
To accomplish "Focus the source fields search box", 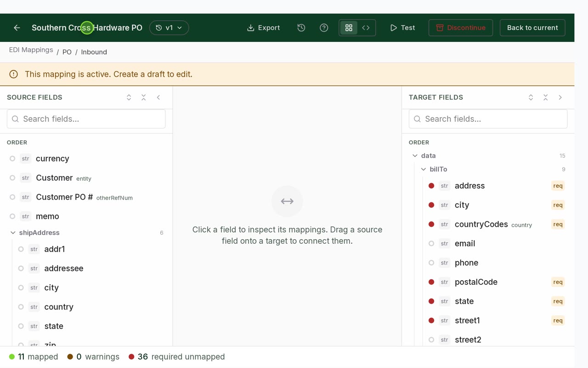I will click(86, 119).
